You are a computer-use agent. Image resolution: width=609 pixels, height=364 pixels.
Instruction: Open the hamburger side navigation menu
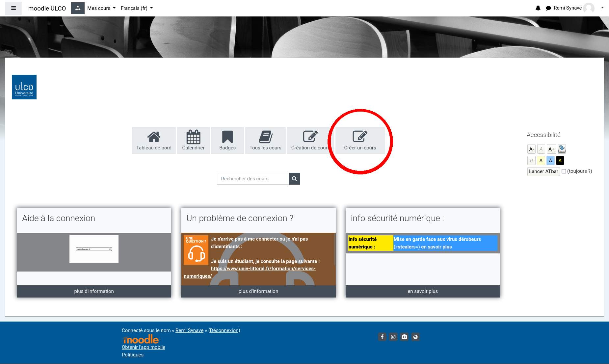pyautogui.click(x=13, y=8)
